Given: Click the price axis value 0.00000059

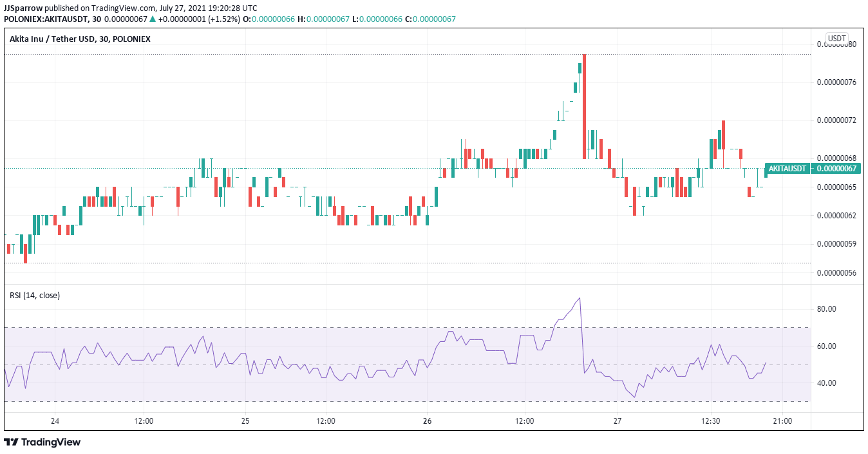Looking at the screenshot, I should click(836, 244).
